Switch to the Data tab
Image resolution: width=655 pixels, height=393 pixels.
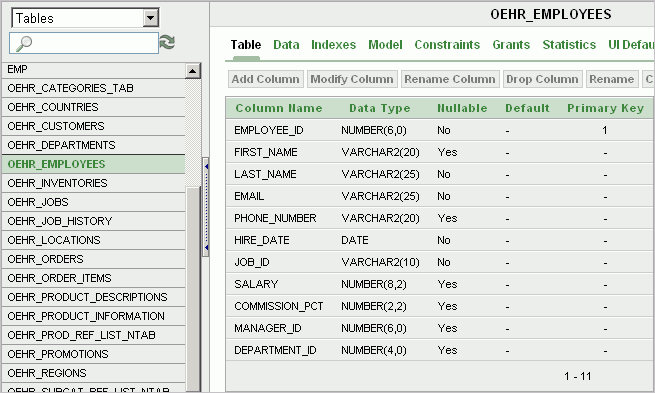pyautogui.click(x=286, y=45)
